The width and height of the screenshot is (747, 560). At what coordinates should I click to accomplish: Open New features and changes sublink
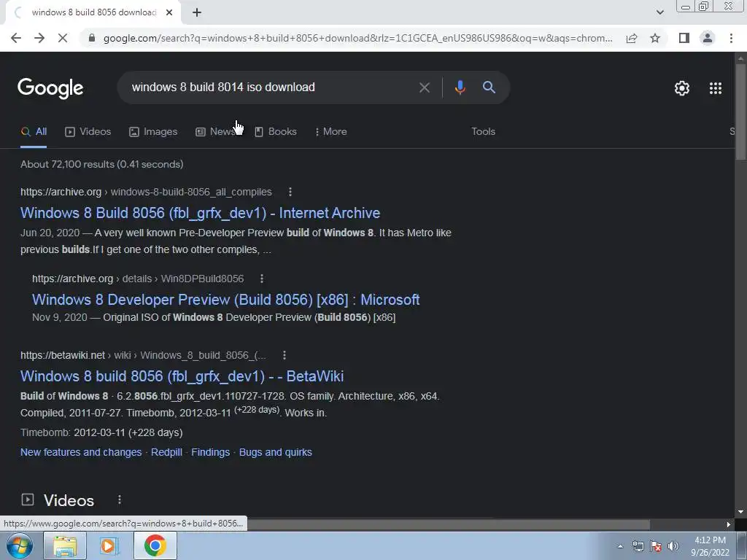(x=81, y=452)
